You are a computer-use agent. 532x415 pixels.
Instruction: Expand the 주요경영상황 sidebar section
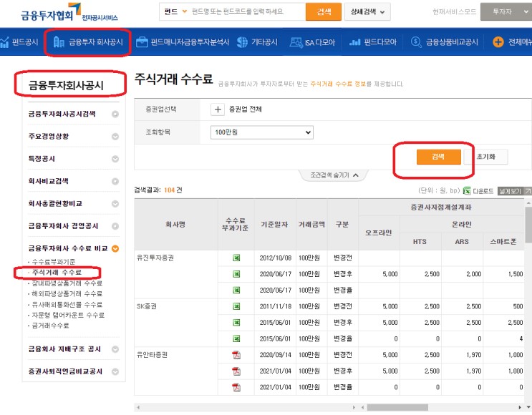[x=115, y=137]
